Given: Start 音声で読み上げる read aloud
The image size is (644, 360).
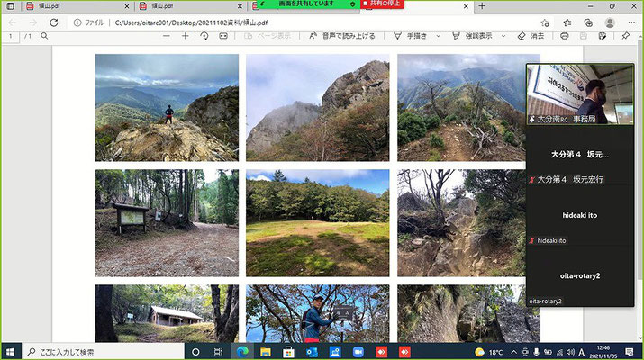Looking at the screenshot, I should [x=341, y=36].
